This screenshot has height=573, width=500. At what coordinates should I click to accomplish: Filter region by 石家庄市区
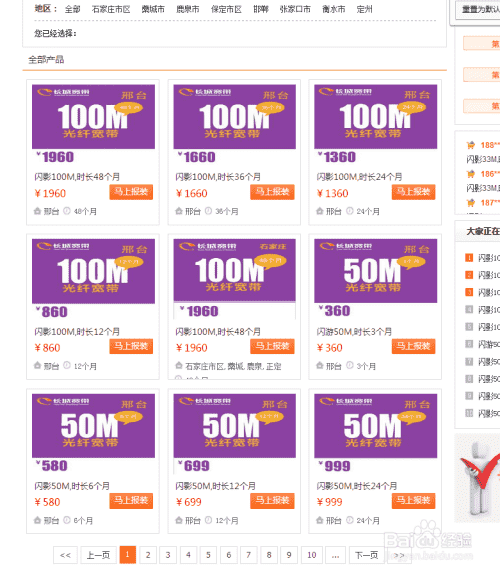(x=111, y=9)
